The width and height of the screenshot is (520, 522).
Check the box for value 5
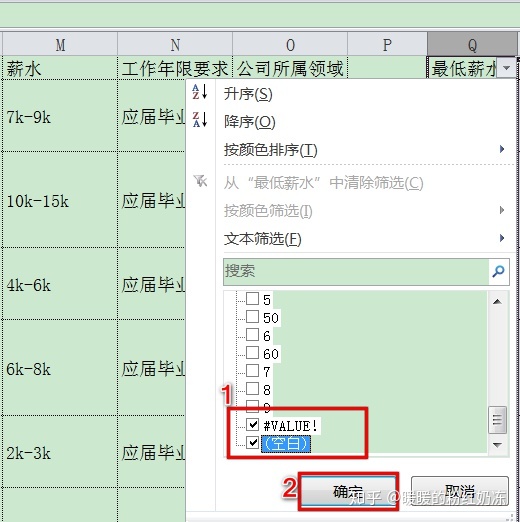coord(252,298)
